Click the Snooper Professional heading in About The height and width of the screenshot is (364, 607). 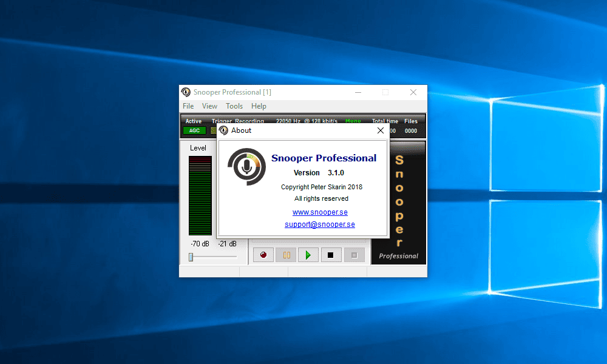tap(324, 158)
